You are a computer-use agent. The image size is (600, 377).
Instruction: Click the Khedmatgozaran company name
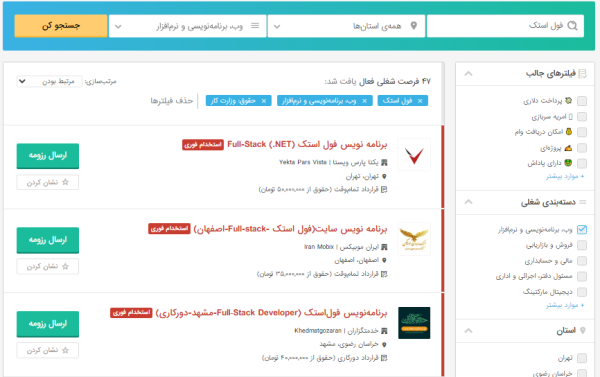point(336,331)
